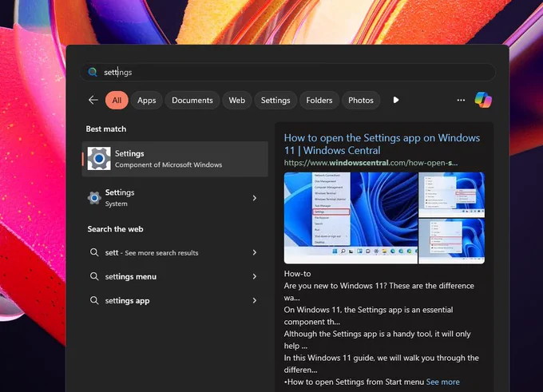Open the Windows Central article title link
Viewport: 543px width, 392px height.
tap(382, 144)
